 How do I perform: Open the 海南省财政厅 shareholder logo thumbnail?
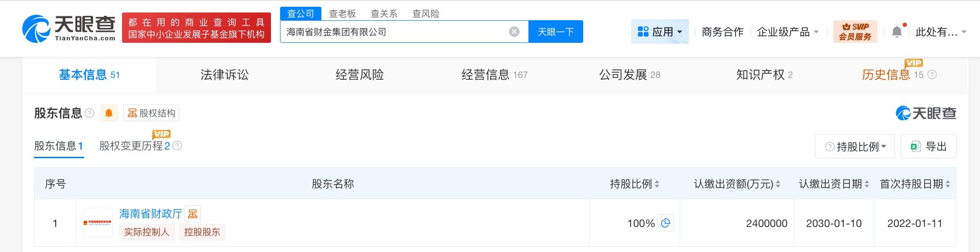(x=98, y=223)
